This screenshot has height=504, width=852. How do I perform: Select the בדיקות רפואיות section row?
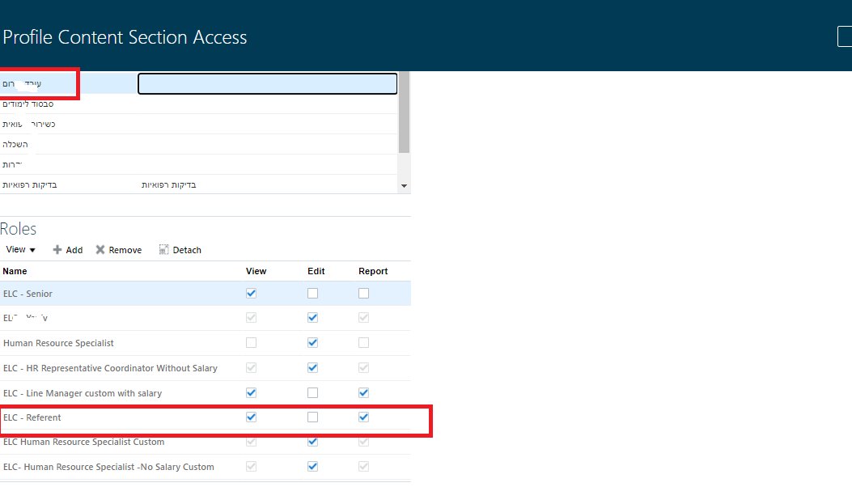coord(121,184)
